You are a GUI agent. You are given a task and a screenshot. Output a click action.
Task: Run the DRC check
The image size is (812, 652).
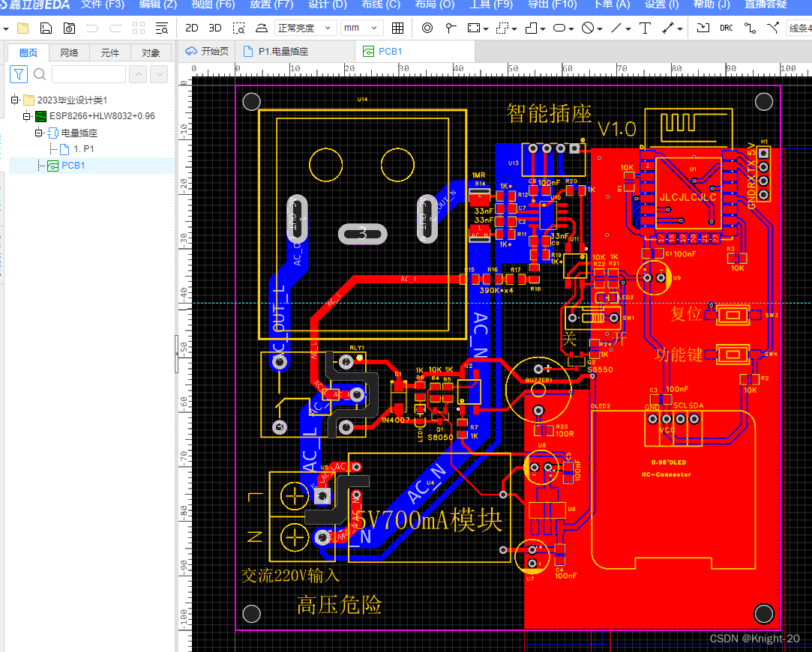click(x=726, y=28)
